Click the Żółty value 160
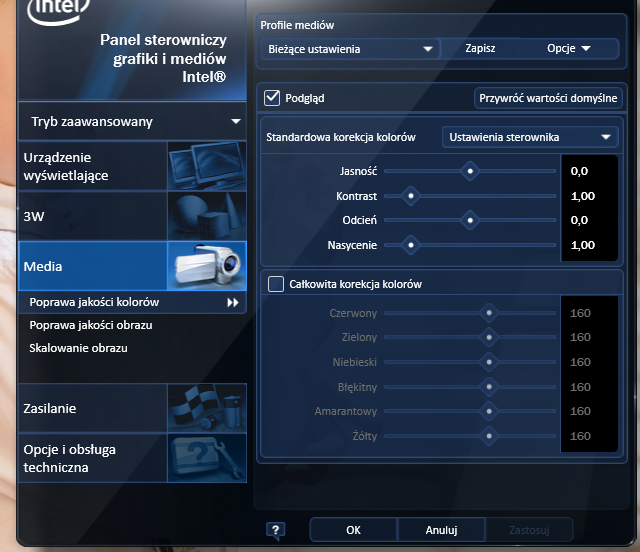Image resolution: width=640 pixels, height=552 pixels. coord(580,436)
